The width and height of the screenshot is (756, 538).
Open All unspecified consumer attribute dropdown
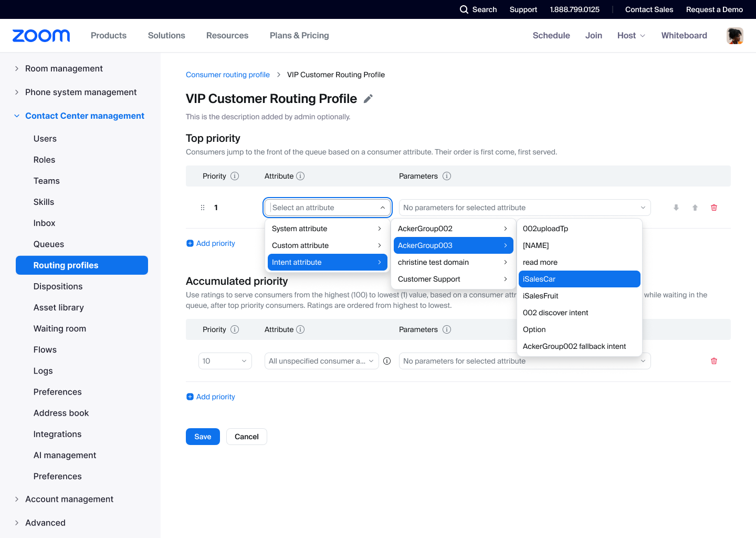(x=321, y=361)
